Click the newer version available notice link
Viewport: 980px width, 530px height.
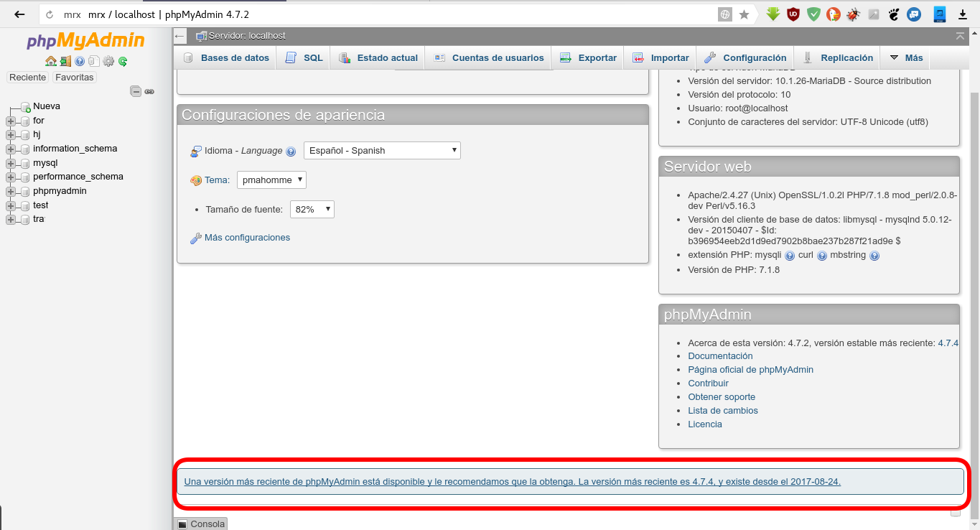click(513, 482)
